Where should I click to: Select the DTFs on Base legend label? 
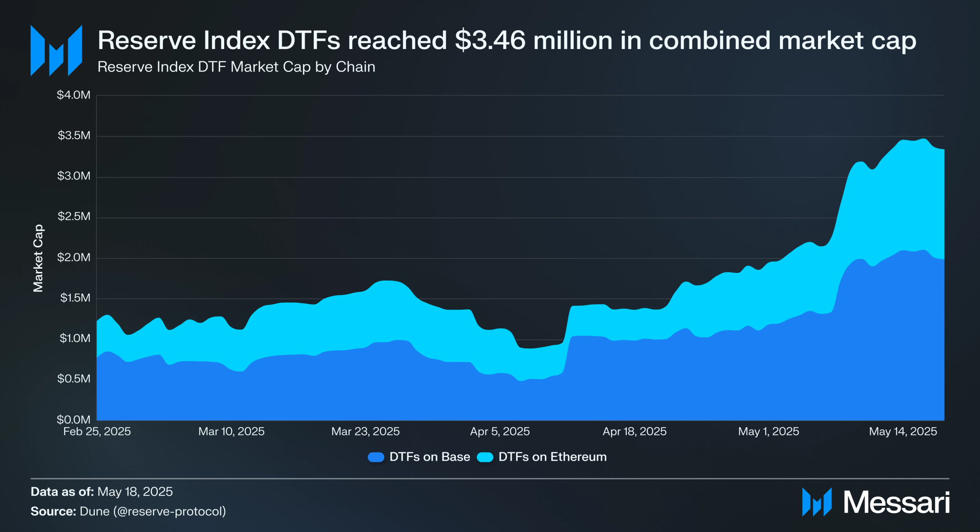coord(430,457)
